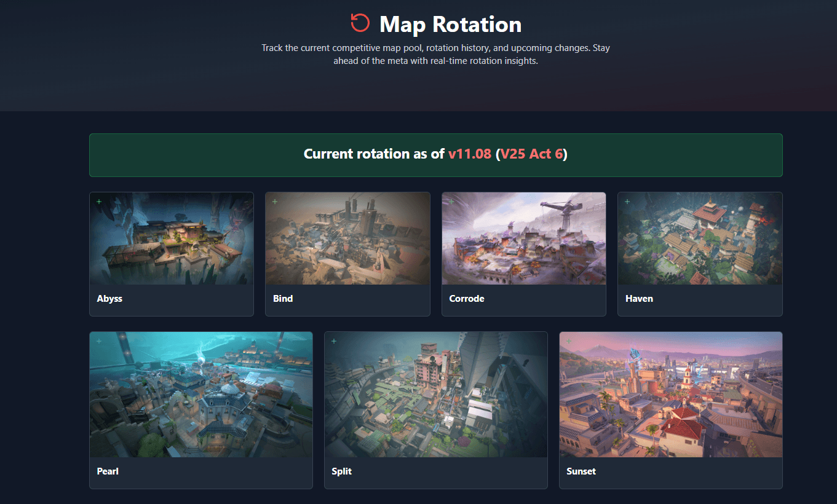Select the Abyss map thumbnail image
Viewport: 837px width, 504px height.
point(172,240)
